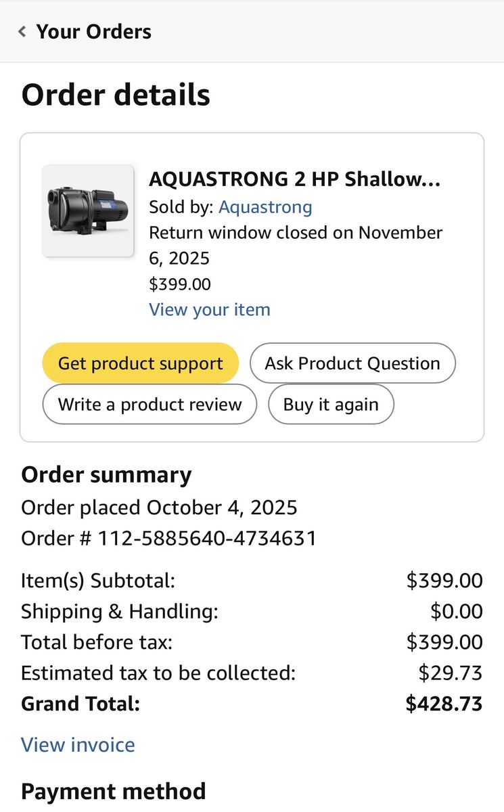
Task: Tap the Grand Total amount $428.73
Action: tap(444, 704)
